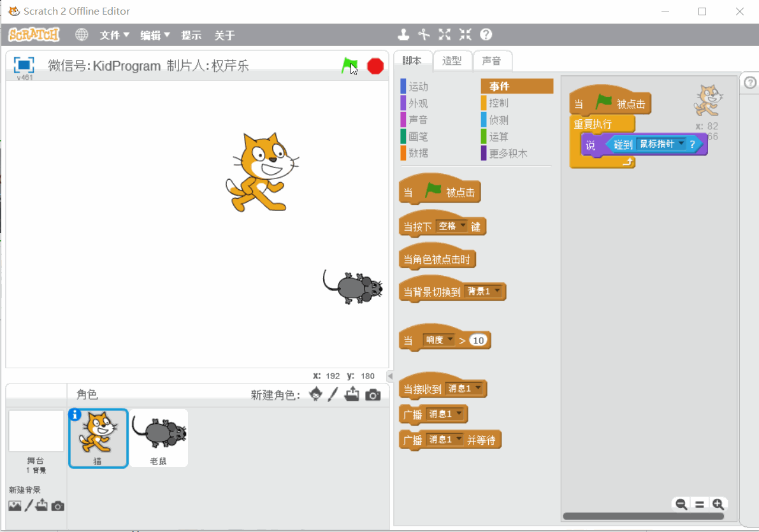The width and height of the screenshot is (759, 532).
Task: Open the 关于 menu
Action: [x=224, y=35]
